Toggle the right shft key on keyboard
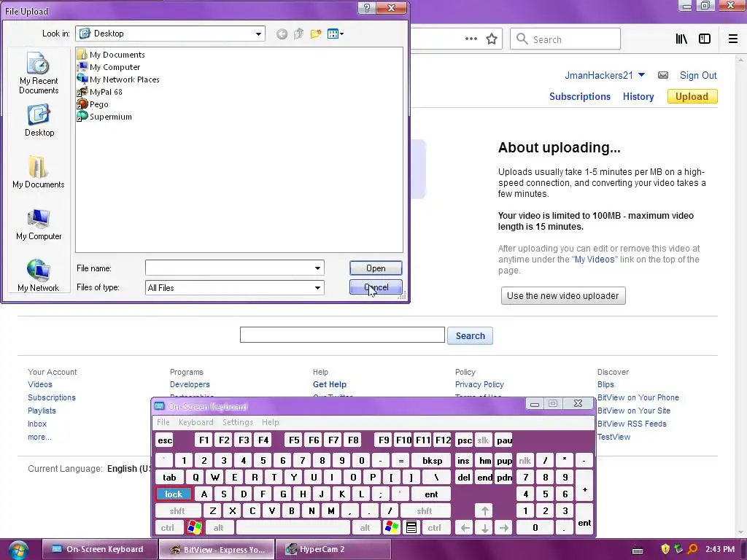747x560 pixels. [x=425, y=510]
